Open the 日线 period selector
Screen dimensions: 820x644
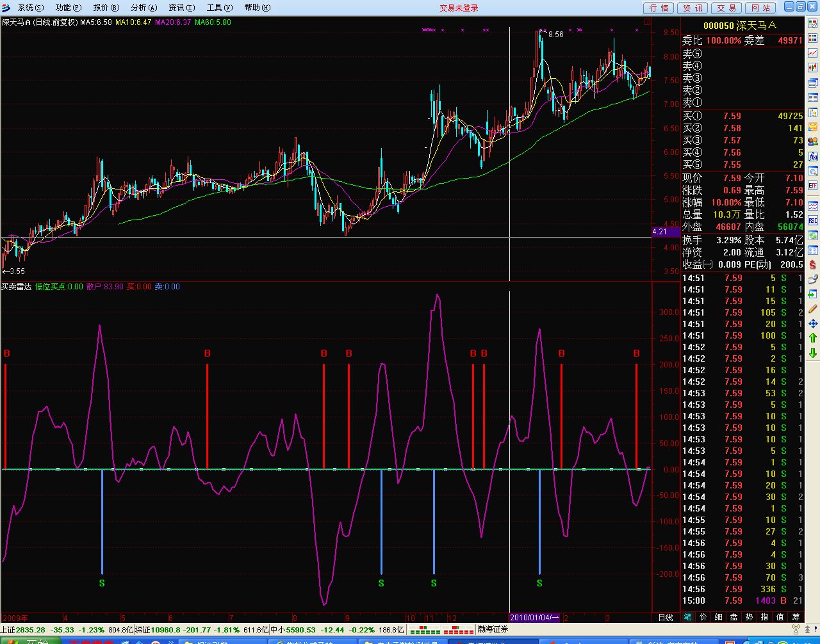coord(666,618)
